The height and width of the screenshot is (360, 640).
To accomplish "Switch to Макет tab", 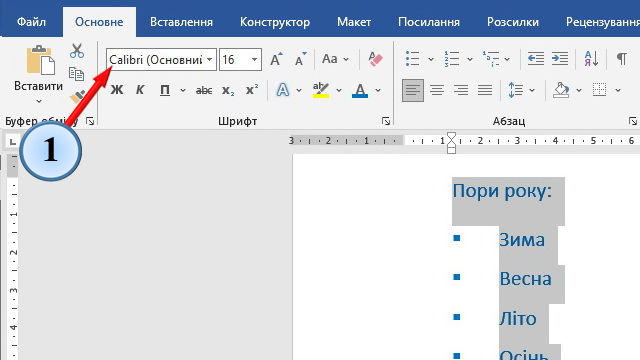I will (354, 22).
